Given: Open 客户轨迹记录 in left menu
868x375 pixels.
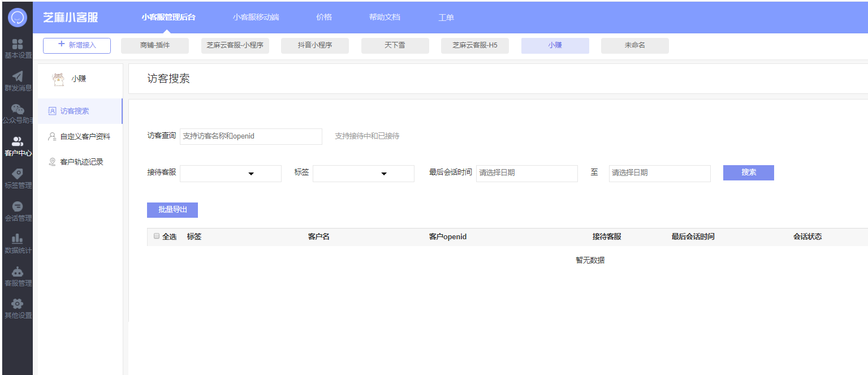Looking at the screenshot, I should point(80,162).
